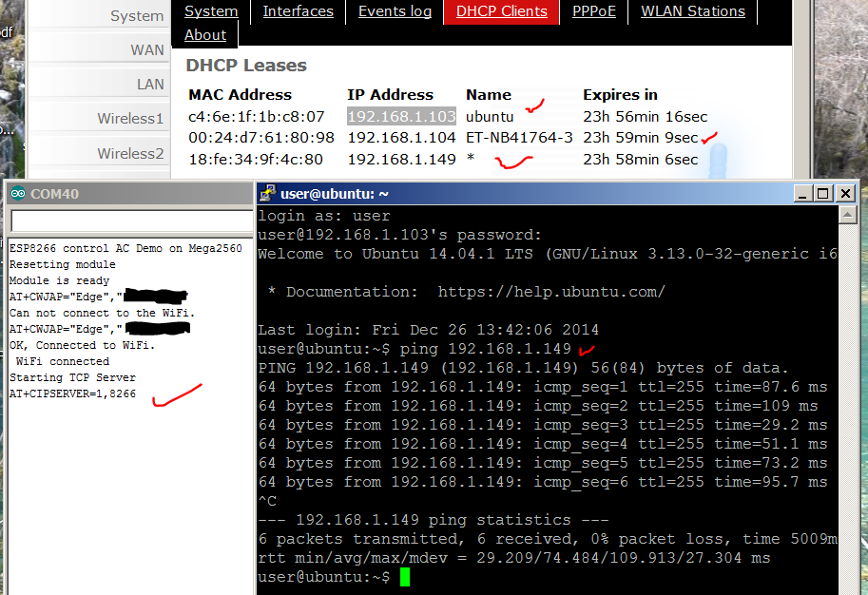Click the serial monitor input field

pos(130,221)
